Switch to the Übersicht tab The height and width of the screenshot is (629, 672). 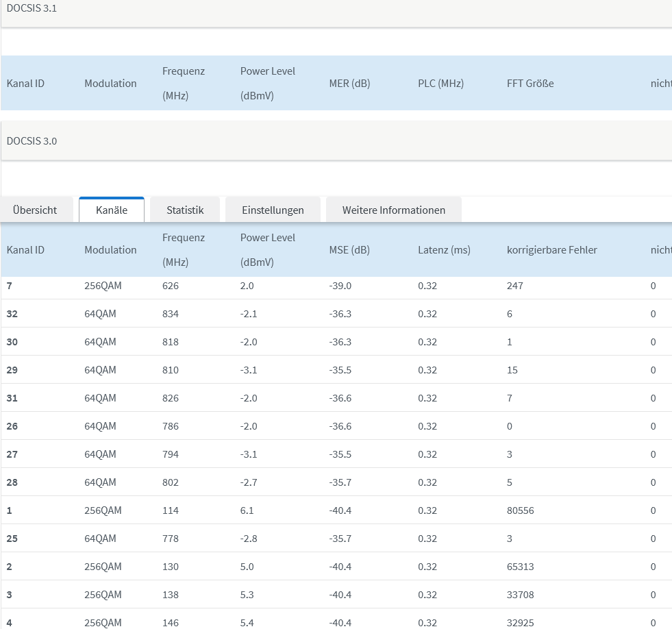coord(35,210)
